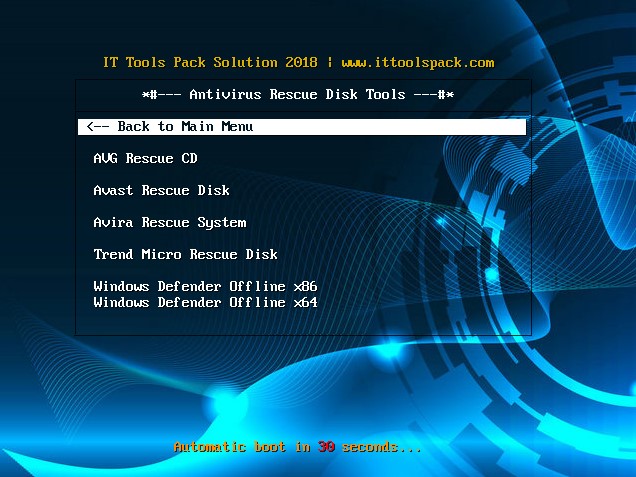Click the Antivirus Rescue Disk Tools title

[298, 95]
